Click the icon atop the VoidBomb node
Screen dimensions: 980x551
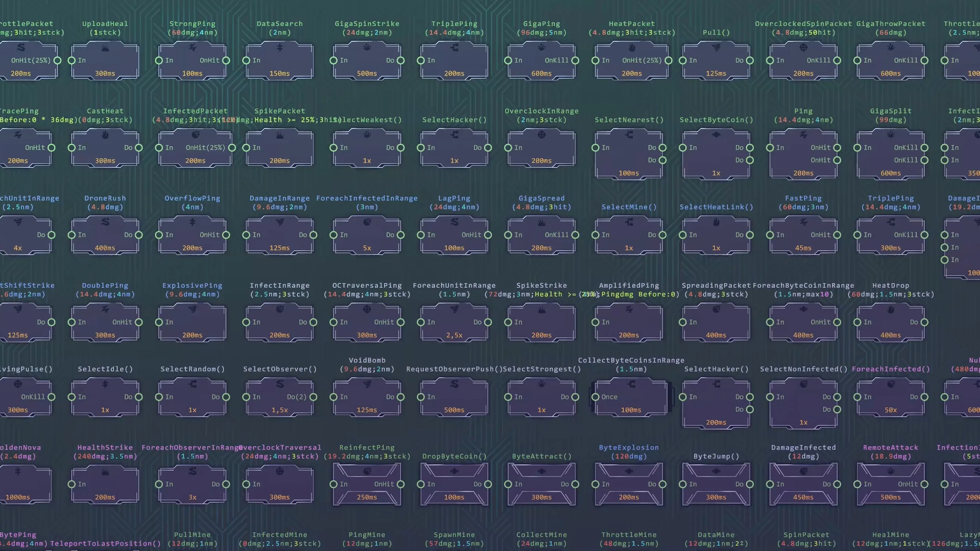click(x=367, y=385)
